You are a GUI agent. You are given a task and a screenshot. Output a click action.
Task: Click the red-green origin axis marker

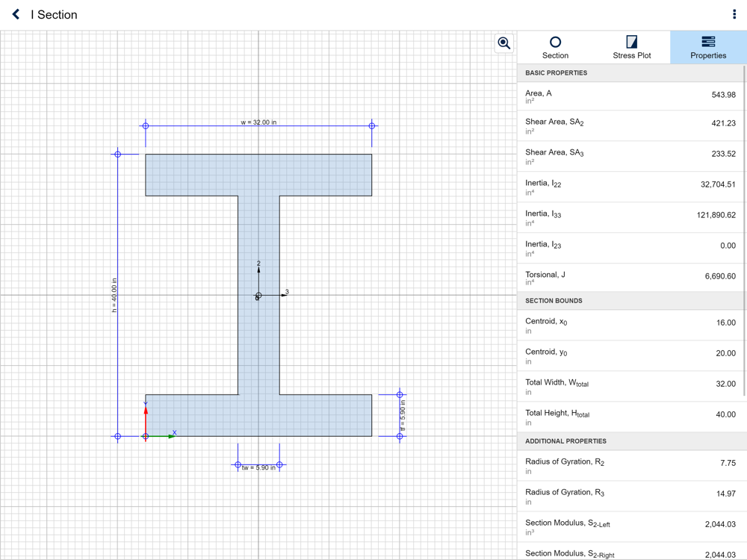point(146,436)
